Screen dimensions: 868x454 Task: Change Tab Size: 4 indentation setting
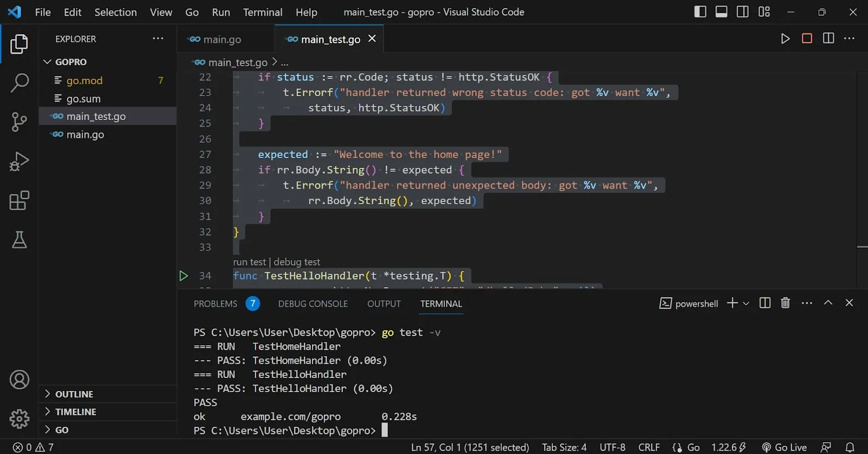[564, 447]
